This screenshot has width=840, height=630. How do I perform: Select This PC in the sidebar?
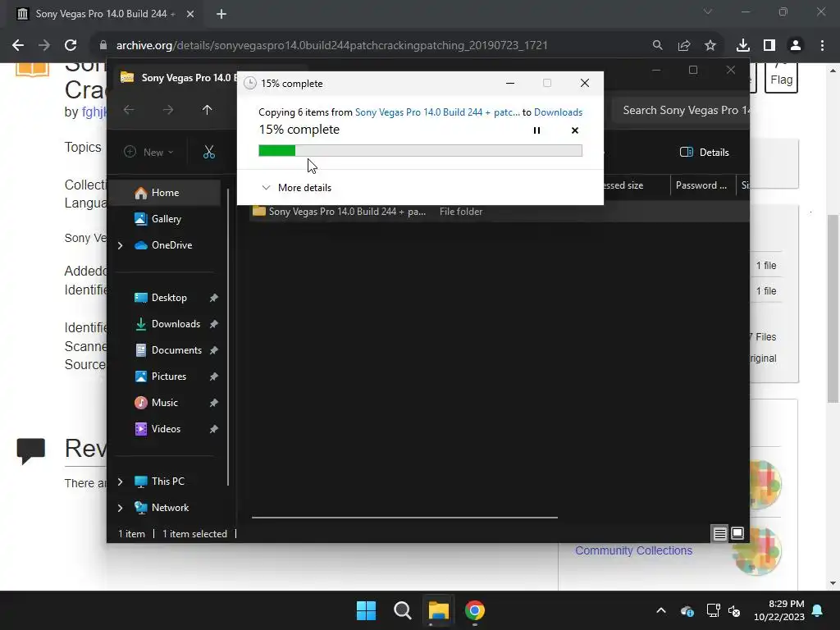click(x=167, y=481)
